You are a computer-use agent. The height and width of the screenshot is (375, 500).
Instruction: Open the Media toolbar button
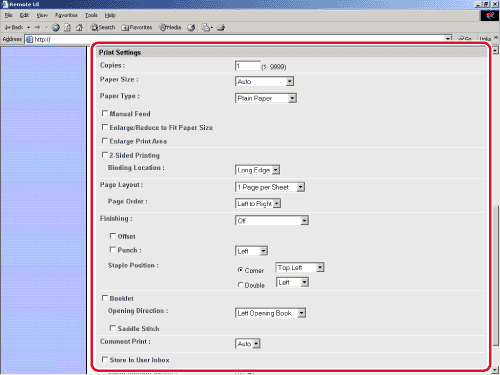pyautogui.click(x=170, y=27)
